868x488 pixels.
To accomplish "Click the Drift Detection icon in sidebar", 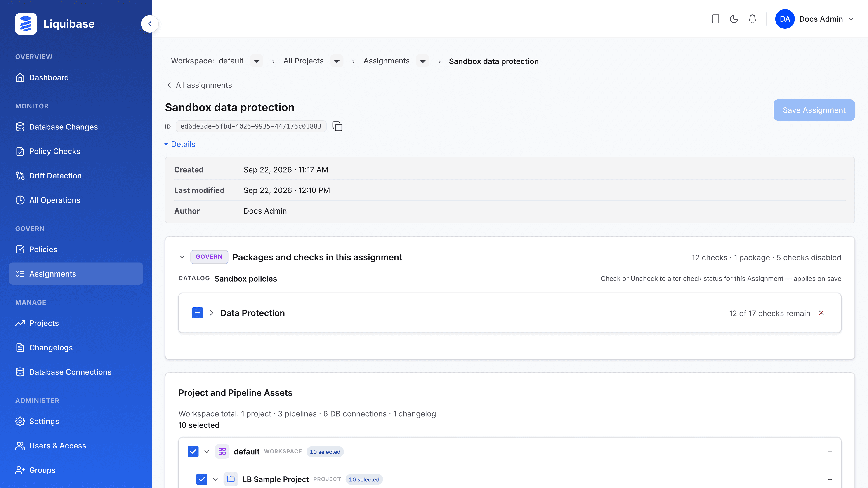I will (20, 176).
